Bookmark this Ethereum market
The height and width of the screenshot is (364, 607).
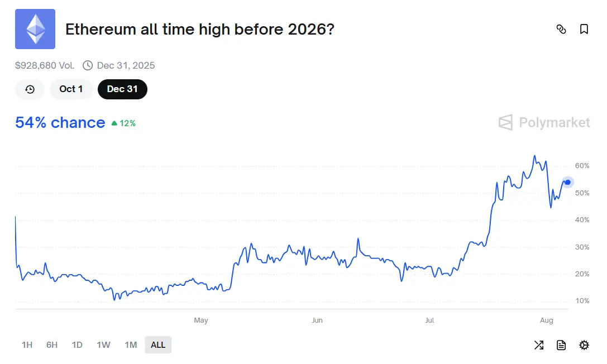584,29
